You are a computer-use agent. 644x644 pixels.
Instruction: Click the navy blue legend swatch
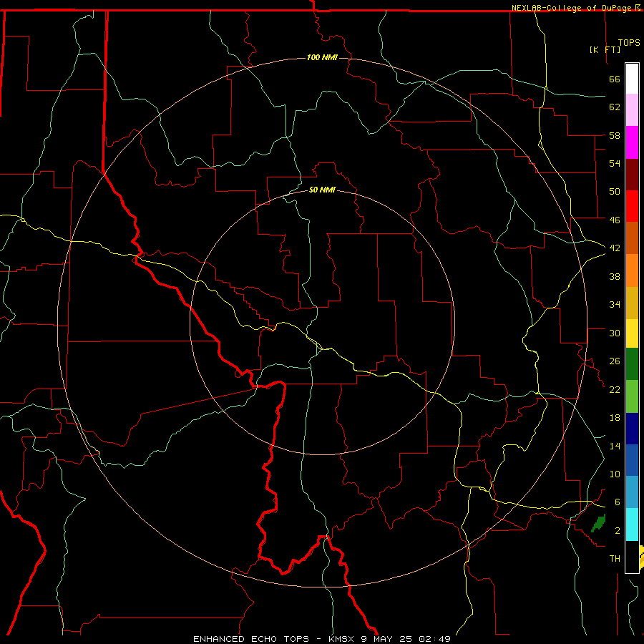coord(632,429)
